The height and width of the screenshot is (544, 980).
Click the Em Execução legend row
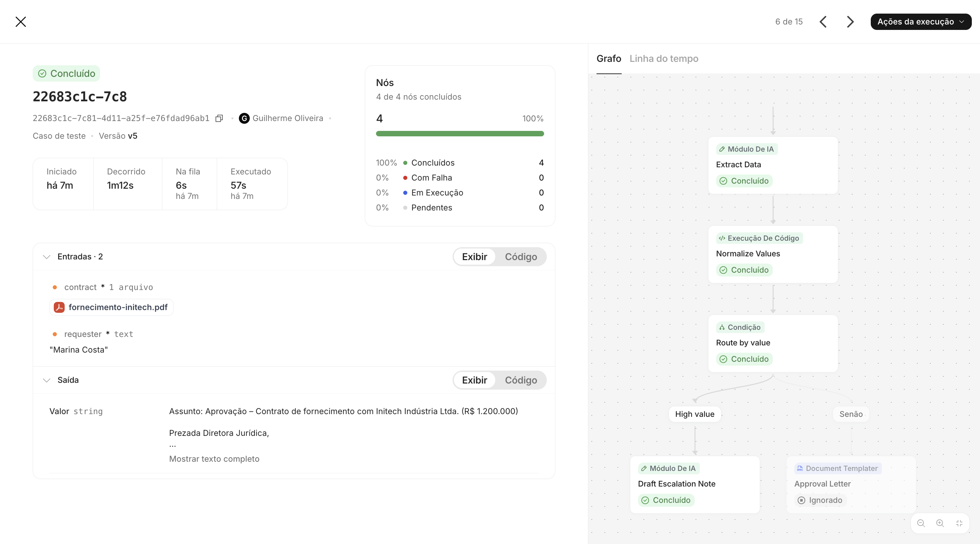tap(460, 193)
